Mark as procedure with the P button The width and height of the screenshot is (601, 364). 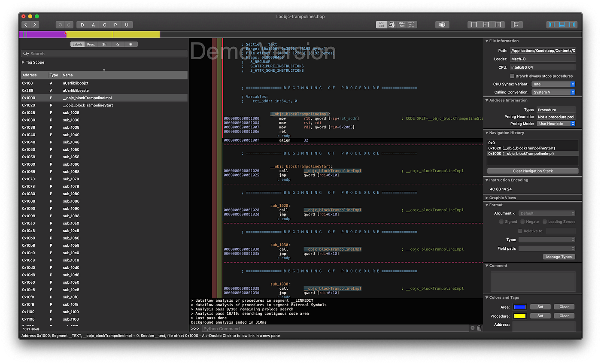coord(115,25)
